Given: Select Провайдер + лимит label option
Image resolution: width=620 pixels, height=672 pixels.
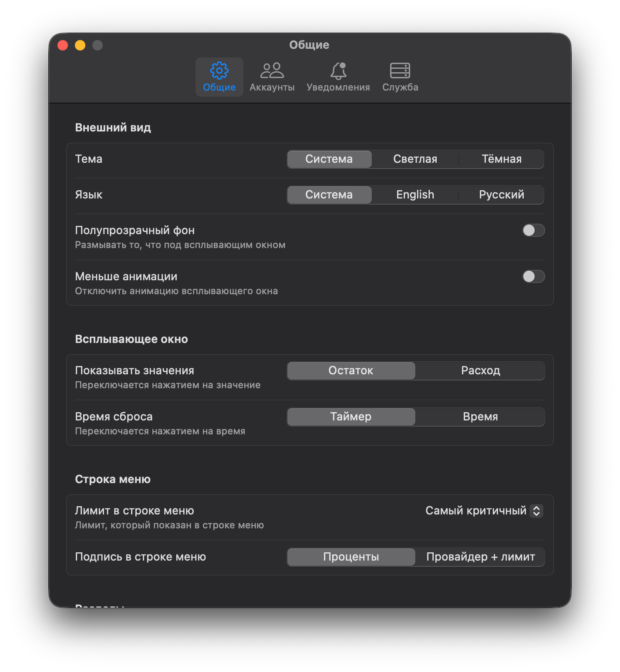Looking at the screenshot, I should 481,557.
